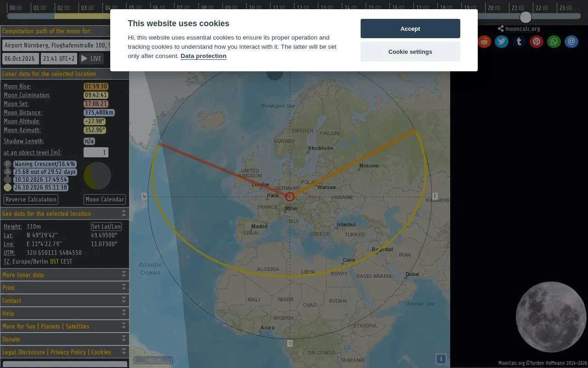Click the date field 06.Oct.2026
588x368 pixels.
click(x=21, y=59)
